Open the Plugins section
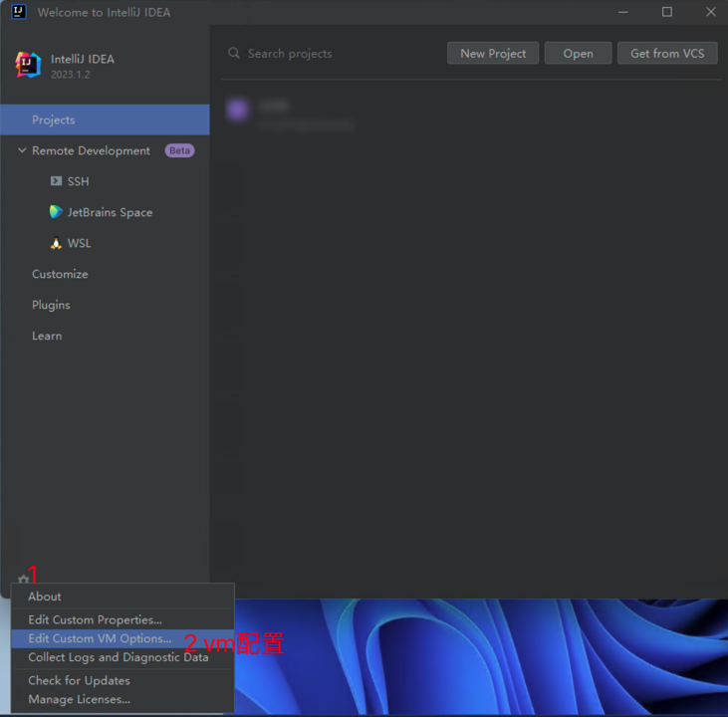Screen dimensions: 728x717 point(51,305)
